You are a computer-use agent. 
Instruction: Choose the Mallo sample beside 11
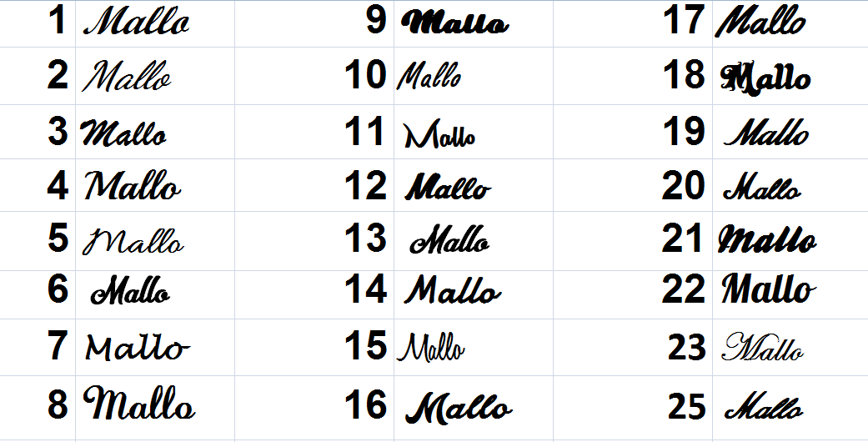(440, 134)
